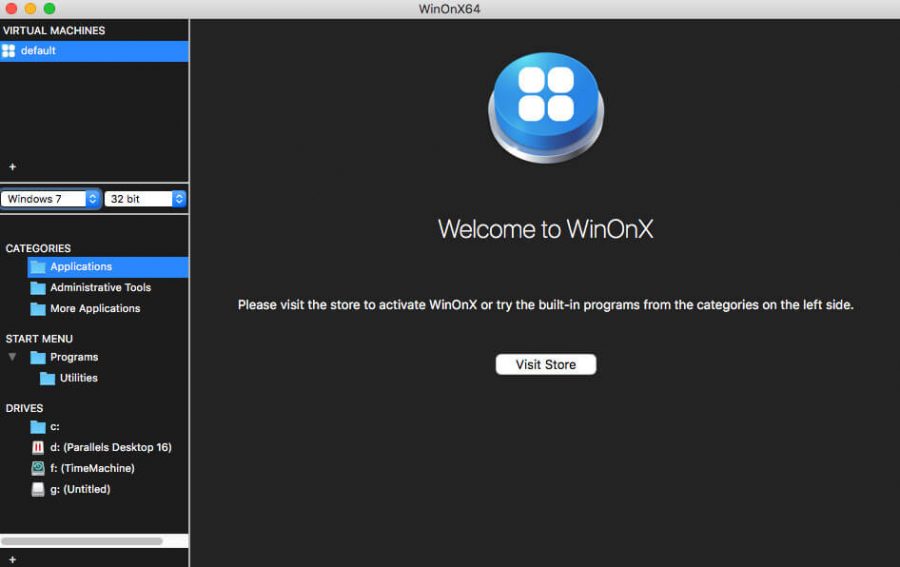Select f: (TimeMachine) drive
Viewport: 900px width, 567px height.
tap(92, 468)
